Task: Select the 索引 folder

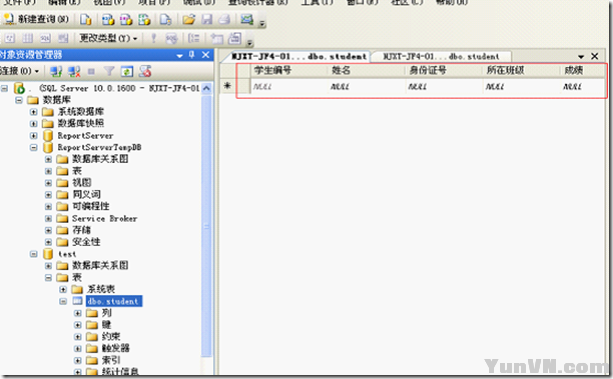Action: click(x=111, y=360)
